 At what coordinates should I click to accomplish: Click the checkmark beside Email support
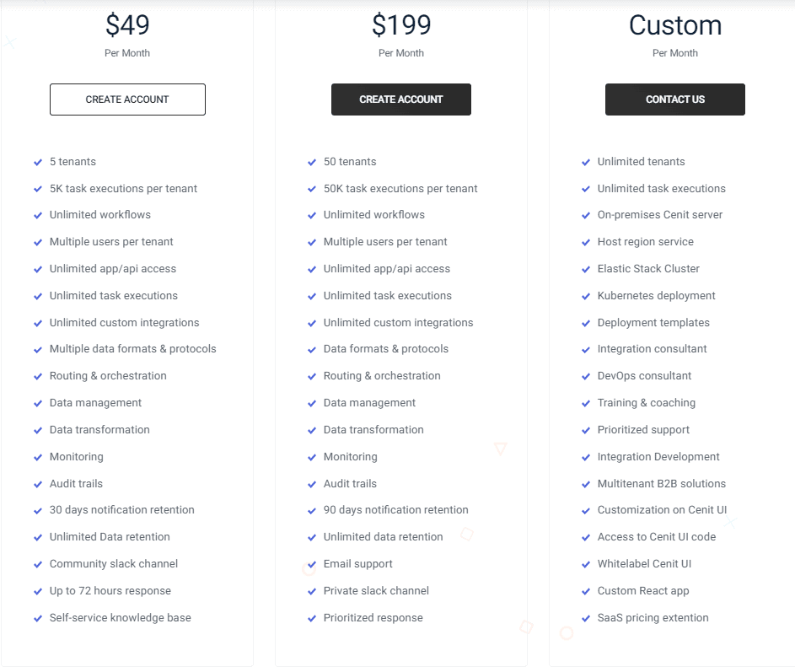click(x=311, y=563)
